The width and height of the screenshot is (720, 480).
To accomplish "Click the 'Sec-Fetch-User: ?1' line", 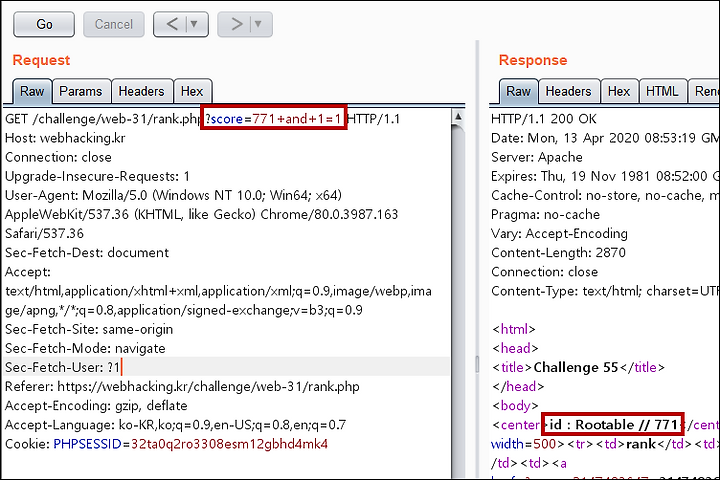I will tap(62, 367).
